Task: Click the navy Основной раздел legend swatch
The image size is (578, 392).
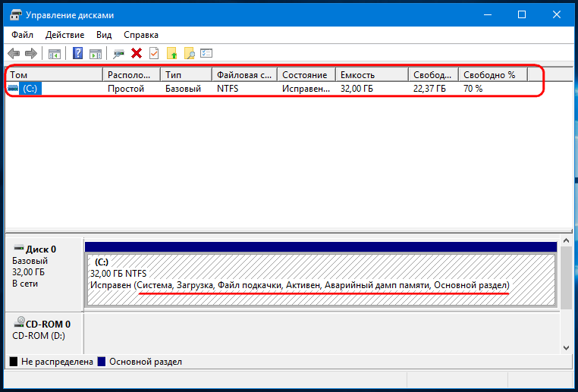Action: [x=102, y=362]
